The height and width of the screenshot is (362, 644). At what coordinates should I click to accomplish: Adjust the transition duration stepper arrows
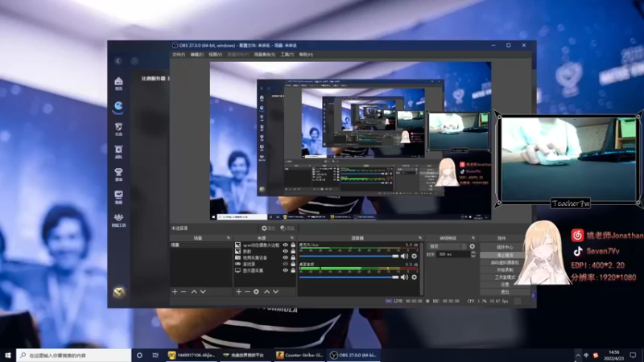pyautogui.click(x=473, y=254)
